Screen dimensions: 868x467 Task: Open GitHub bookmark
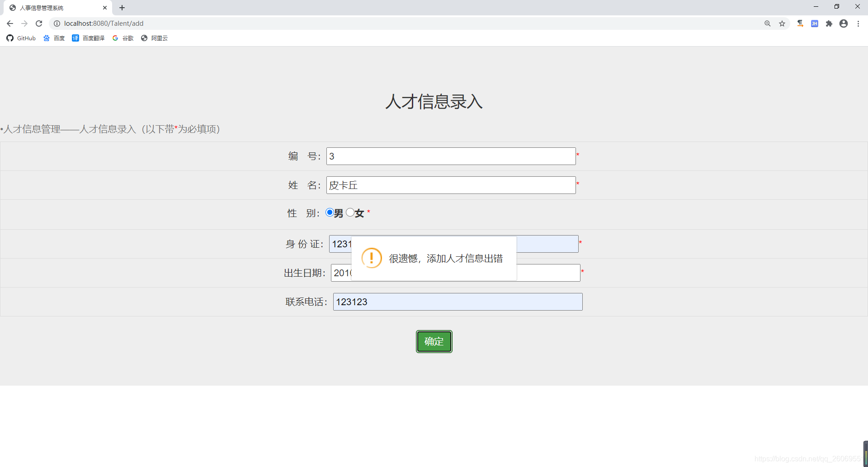pyautogui.click(x=21, y=38)
